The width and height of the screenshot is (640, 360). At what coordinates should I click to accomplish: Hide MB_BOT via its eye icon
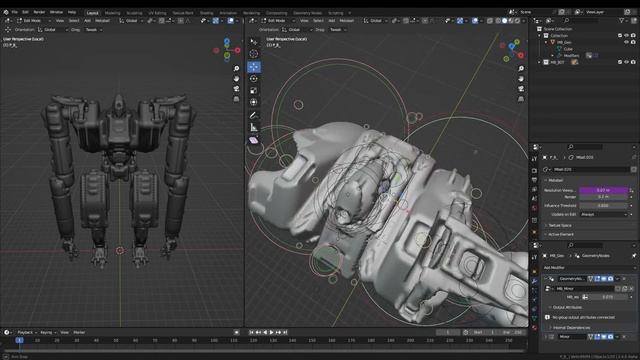point(627,62)
